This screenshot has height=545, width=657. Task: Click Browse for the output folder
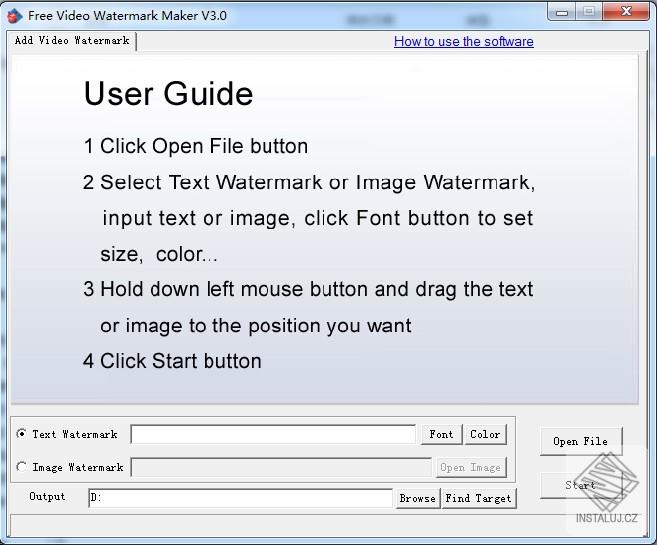click(x=418, y=498)
